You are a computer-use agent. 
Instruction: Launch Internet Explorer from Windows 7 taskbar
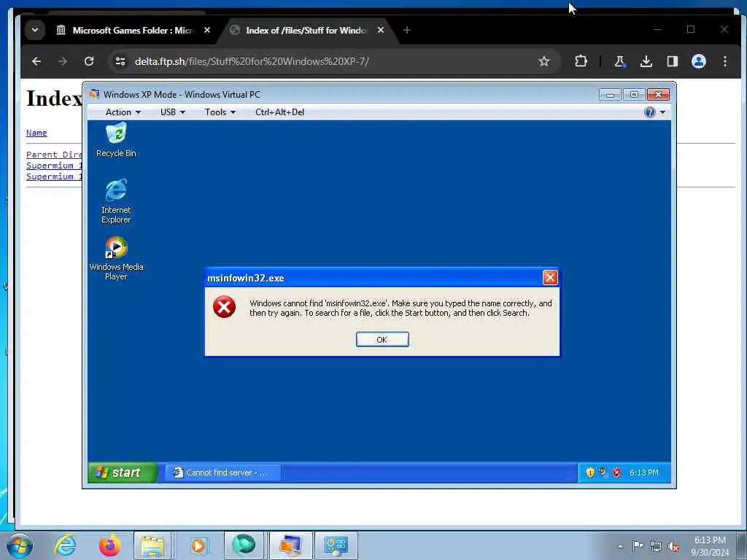pyautogui.click(x=65, y=545)
